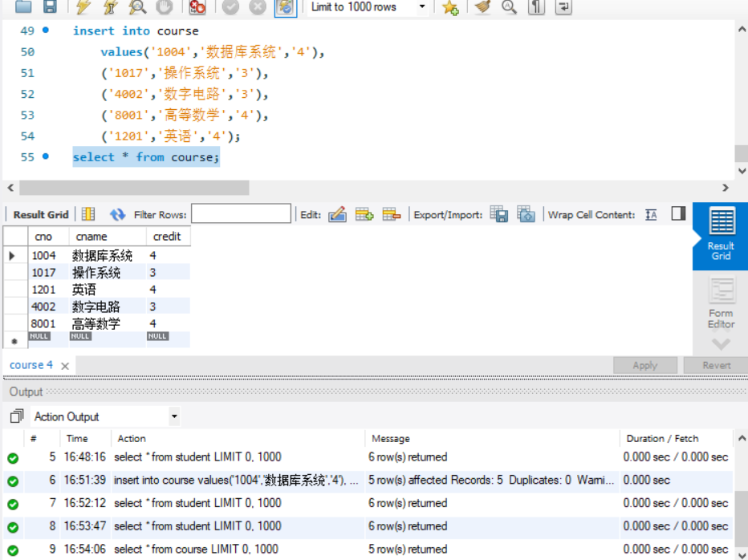Place cursor on line 55 select statement
748x560 pixels.
(x=145, y=157)
